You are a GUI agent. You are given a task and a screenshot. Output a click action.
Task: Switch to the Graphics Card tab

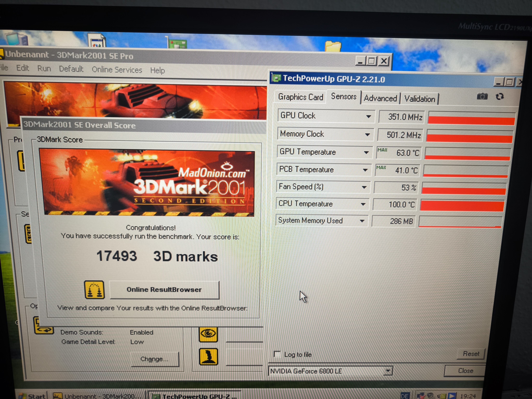(300, 97)
